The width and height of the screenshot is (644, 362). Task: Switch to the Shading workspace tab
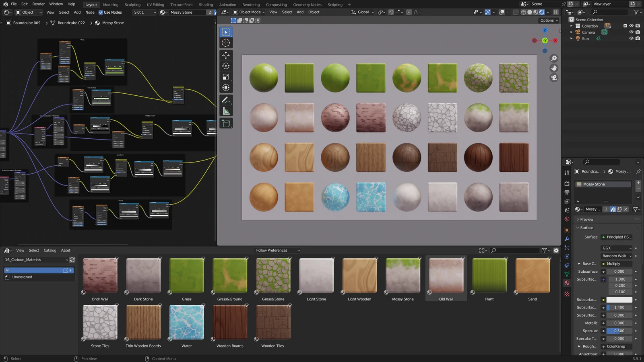click(x=206, y=4)
